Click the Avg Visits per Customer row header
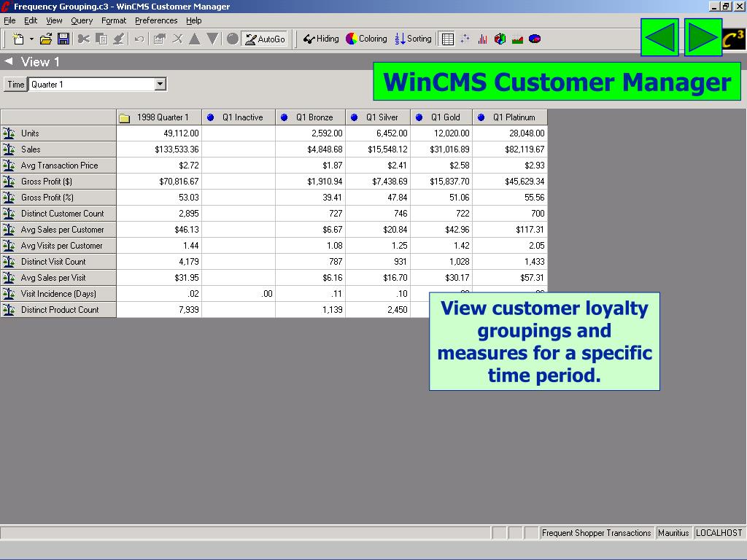 point(58,246)
